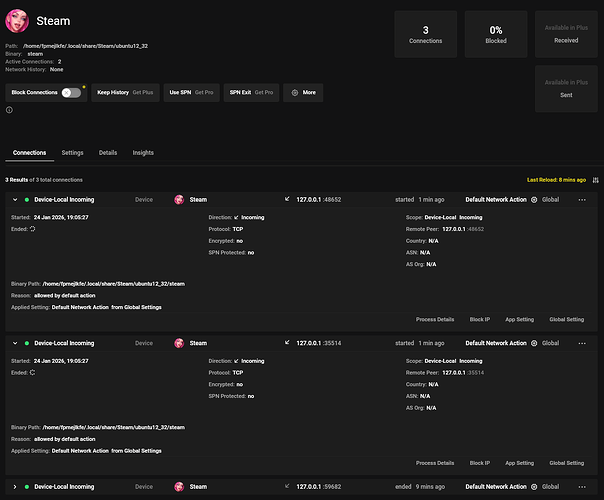Collapse the 127.0.0.1:35514 connection row

(14, 343)
